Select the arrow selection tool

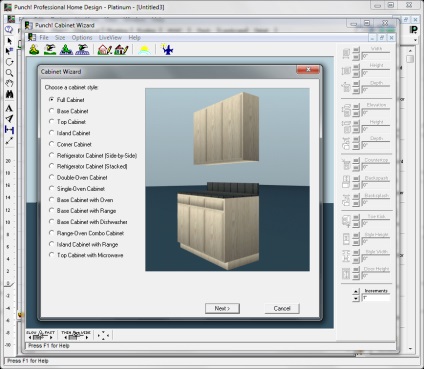[9, 41]
